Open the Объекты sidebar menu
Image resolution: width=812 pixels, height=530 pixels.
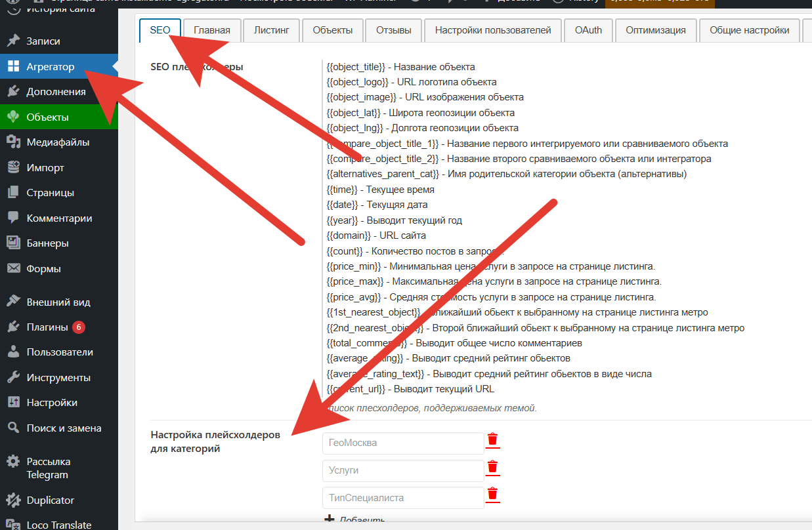47,117
